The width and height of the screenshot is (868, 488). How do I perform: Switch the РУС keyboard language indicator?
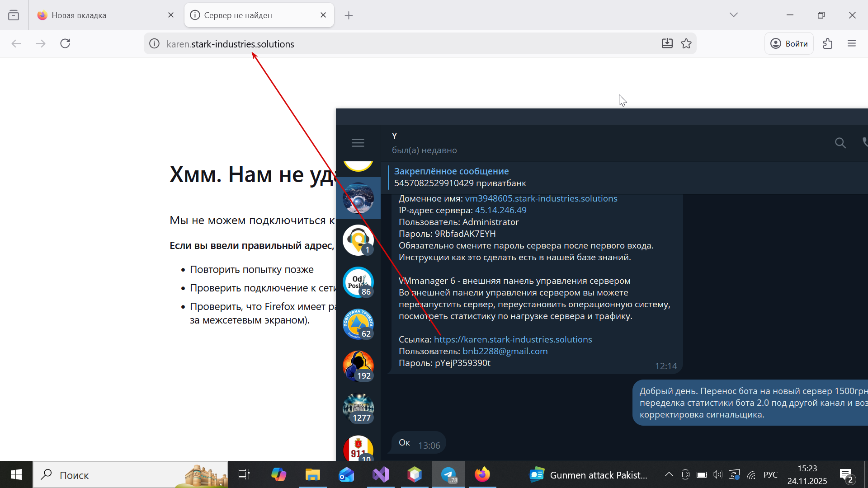coord(770,474)
